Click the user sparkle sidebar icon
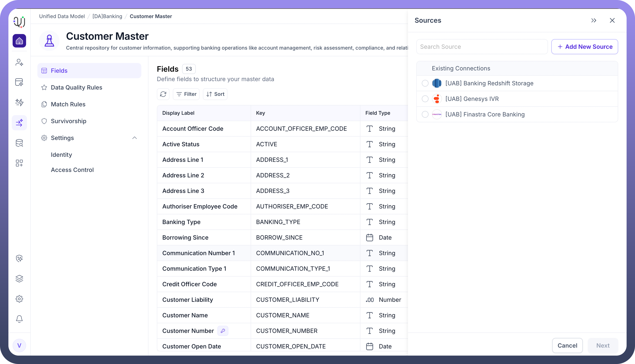635x364 pixels. pos(19,62)
